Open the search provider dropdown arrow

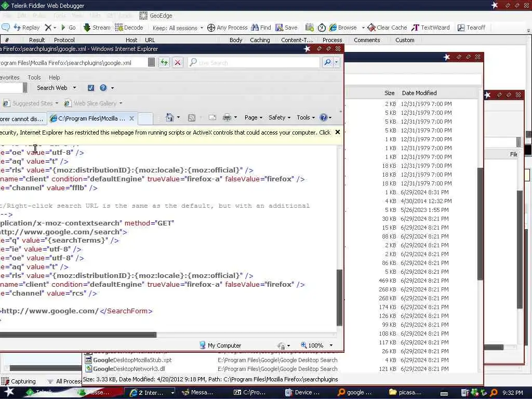[x=336, y=62]
